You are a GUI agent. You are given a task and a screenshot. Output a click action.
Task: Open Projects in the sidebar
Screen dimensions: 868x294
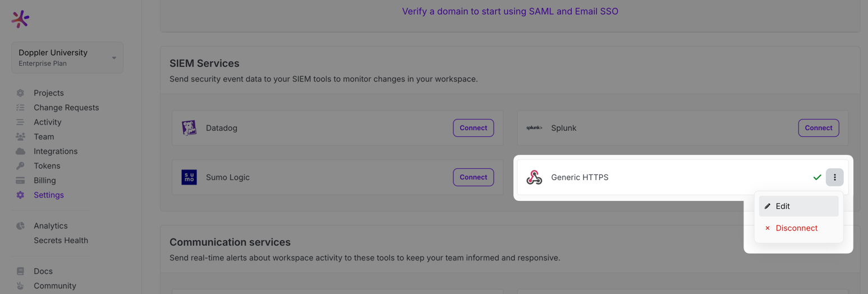(49, 93)
